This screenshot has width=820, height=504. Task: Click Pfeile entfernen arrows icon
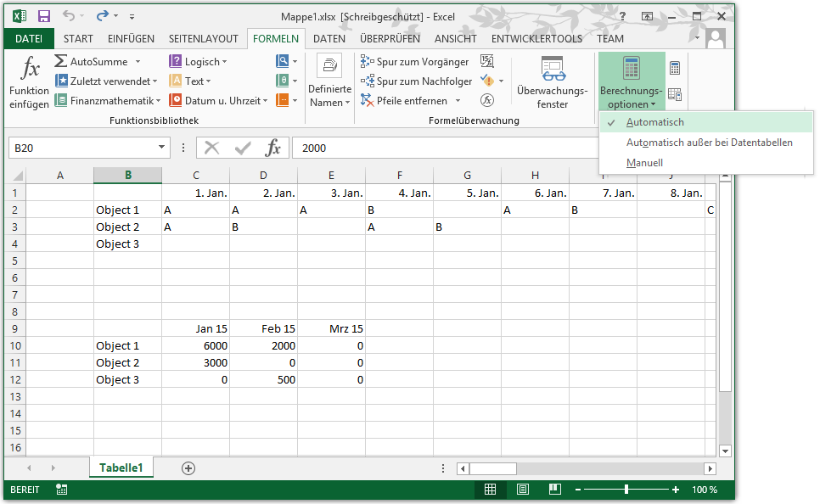367,100
